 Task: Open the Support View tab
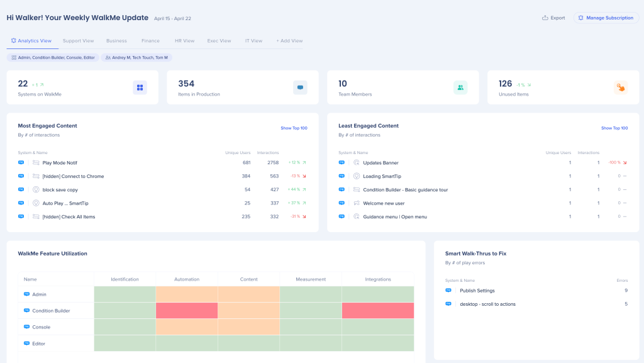click(79, 41)
